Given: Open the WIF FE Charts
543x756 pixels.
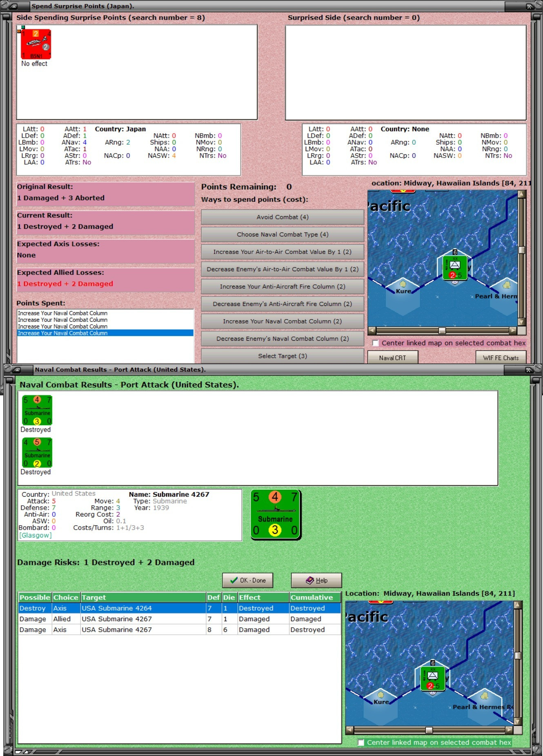Looking at the screenshot, I should (x=501, y=358).
